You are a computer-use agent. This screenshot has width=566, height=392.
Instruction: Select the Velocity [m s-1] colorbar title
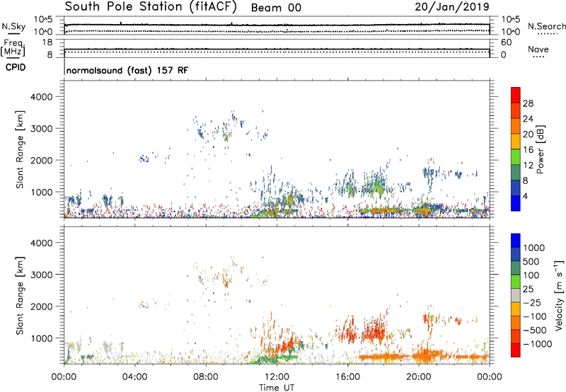click(559, 295)
